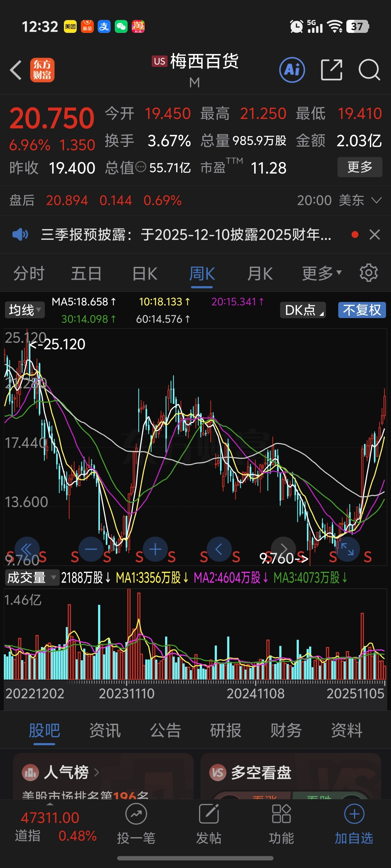
Task: Open 多空看盘 VS icon
Action: tap(218, 772)
